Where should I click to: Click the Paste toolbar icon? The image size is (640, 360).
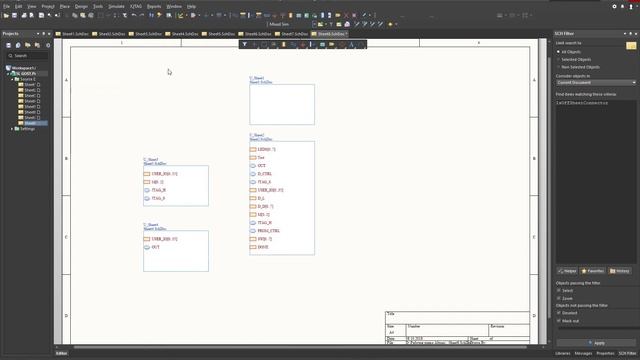pos(83,16)
